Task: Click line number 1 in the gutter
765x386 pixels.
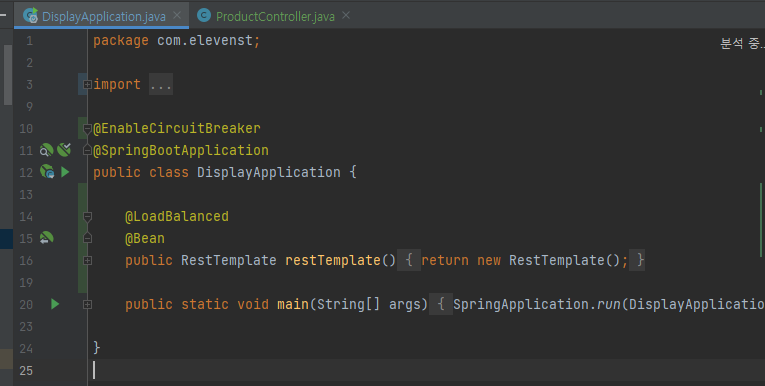Action: click(x=30, y=41)
